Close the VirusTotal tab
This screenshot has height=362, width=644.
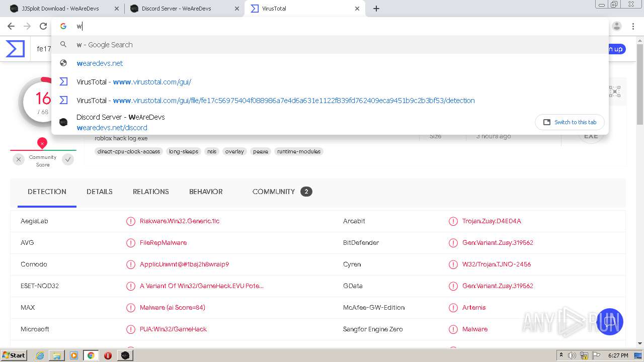pyautogui.click(x=357, y=9)
